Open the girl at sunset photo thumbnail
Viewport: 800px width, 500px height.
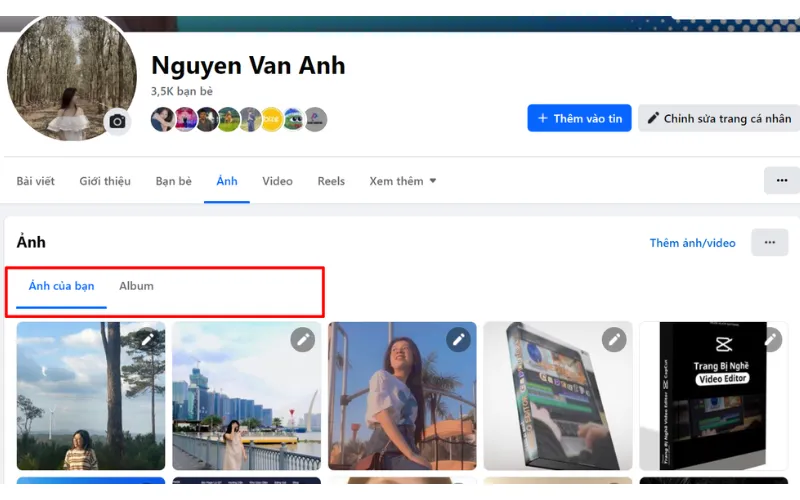click(402, 396)
